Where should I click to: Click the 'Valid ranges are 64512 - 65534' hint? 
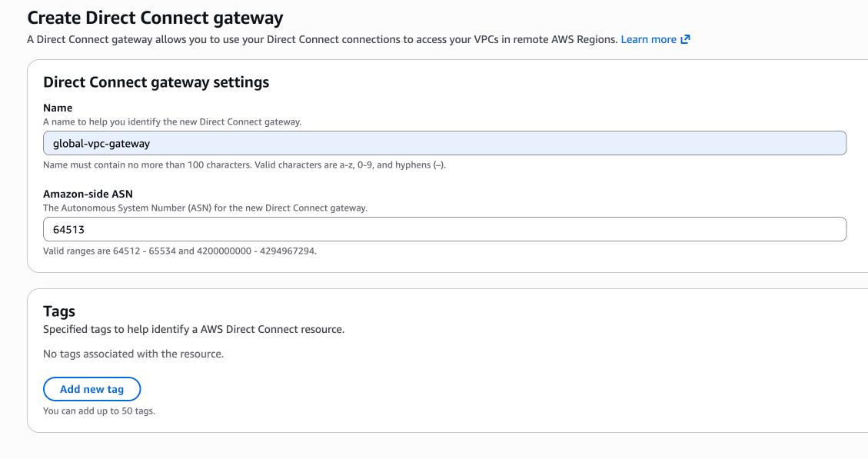(180, 251)
